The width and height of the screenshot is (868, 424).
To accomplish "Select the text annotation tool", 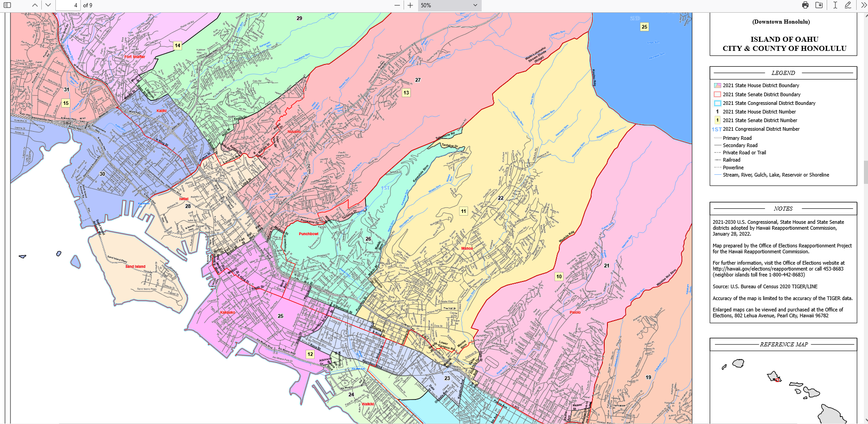I will 835,5.
